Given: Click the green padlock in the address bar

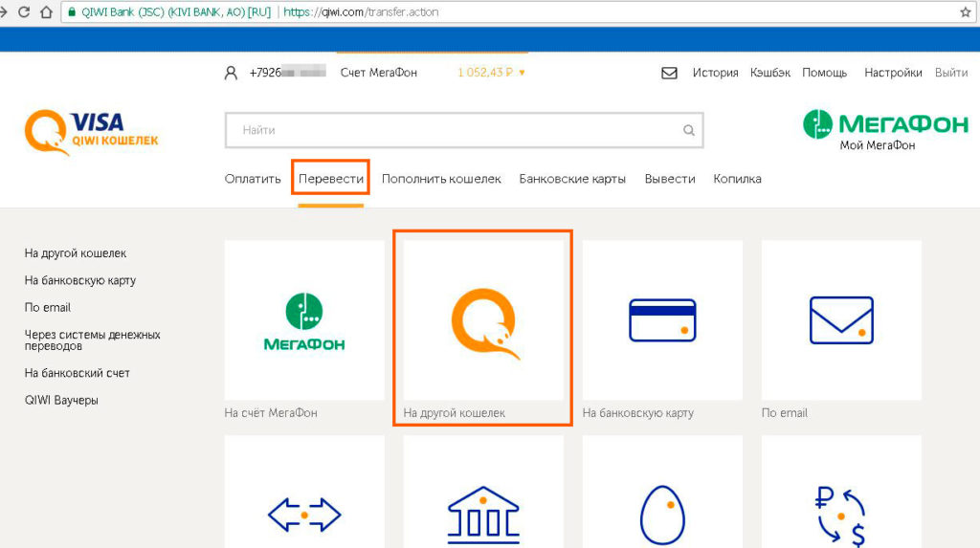Looking at the screenshot, I should click(72, 11).
